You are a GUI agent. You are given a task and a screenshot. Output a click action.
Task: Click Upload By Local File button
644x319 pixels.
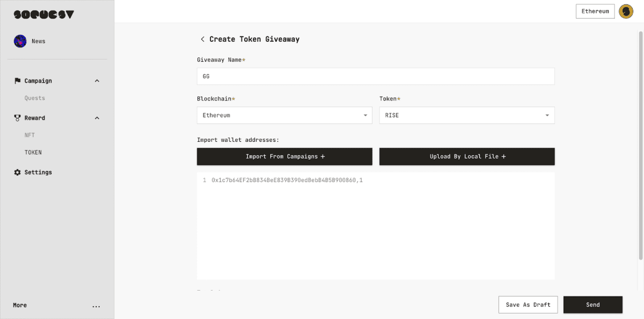point(466,157)
